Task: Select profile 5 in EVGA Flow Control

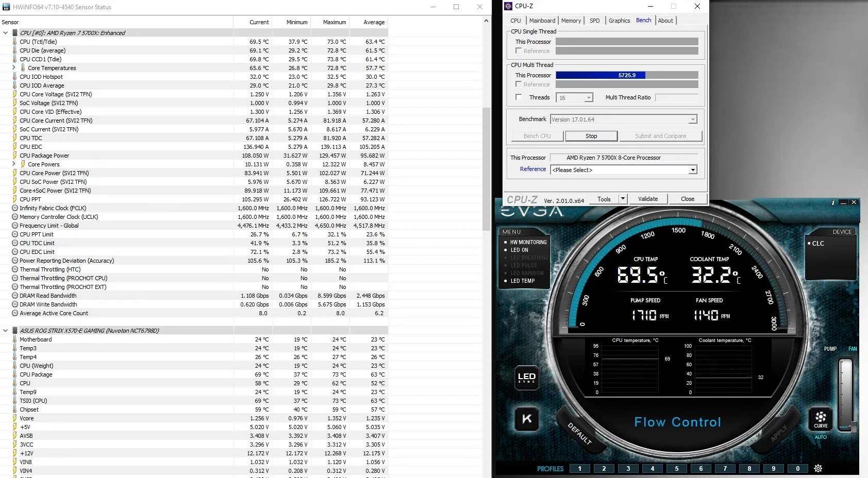Action: pyautogui.click(x=677, y=468)
